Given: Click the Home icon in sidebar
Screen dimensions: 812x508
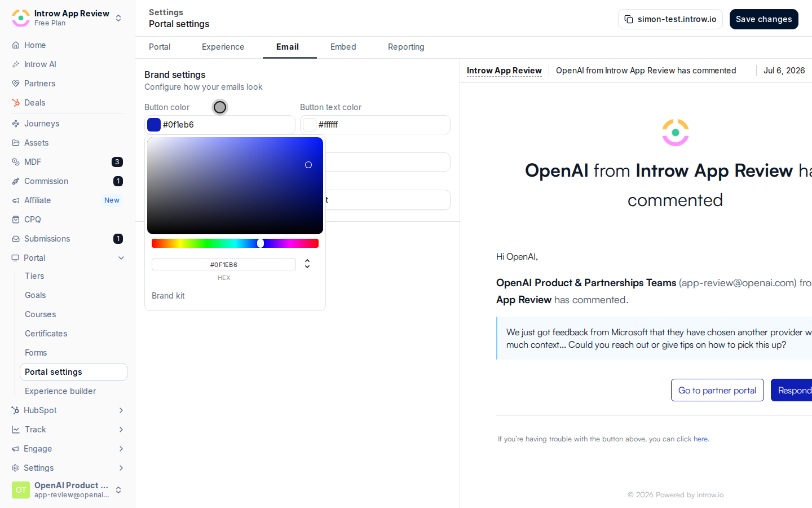Looking at the screenshot, I should [x=16, y=45].
